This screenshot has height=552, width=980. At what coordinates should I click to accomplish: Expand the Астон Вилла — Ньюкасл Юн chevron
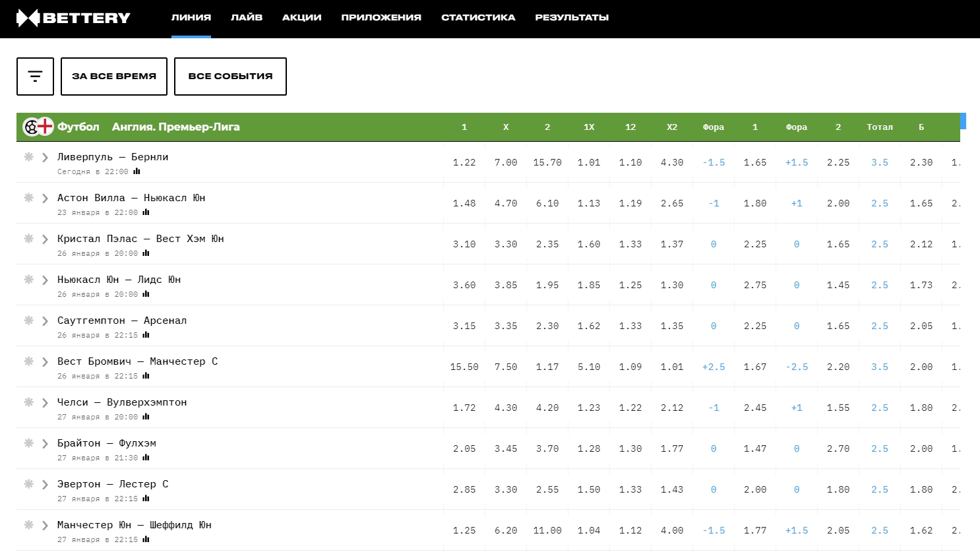[46, 199]
